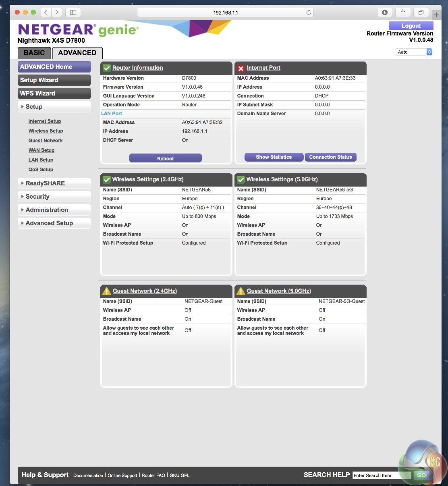Click Show Statistics button
This screenshot has height=486, width=448.
tap(274, 157)
